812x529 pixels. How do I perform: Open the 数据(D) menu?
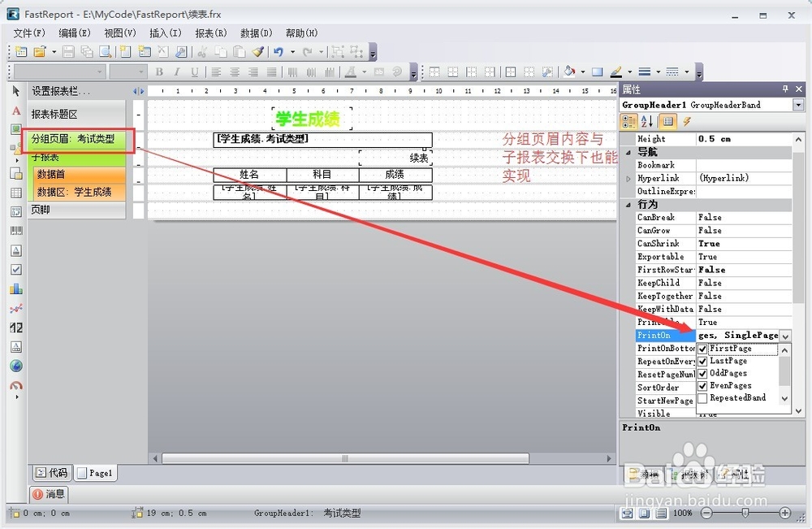pos(257,33)
